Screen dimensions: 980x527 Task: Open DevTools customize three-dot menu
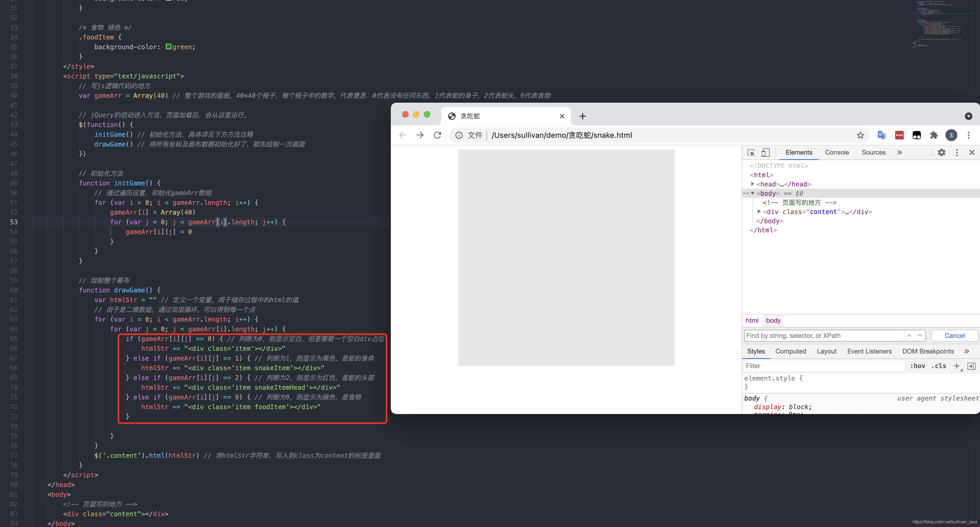click(957, 153)
